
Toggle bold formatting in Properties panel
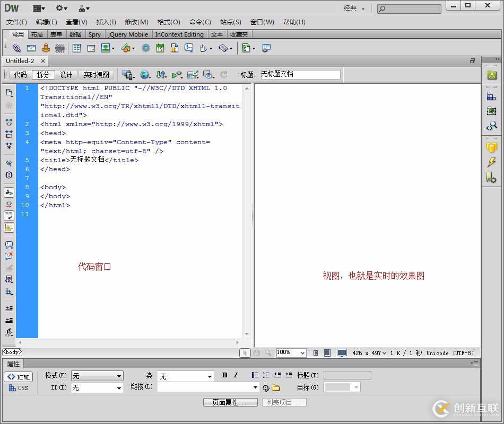pos(225,376)
